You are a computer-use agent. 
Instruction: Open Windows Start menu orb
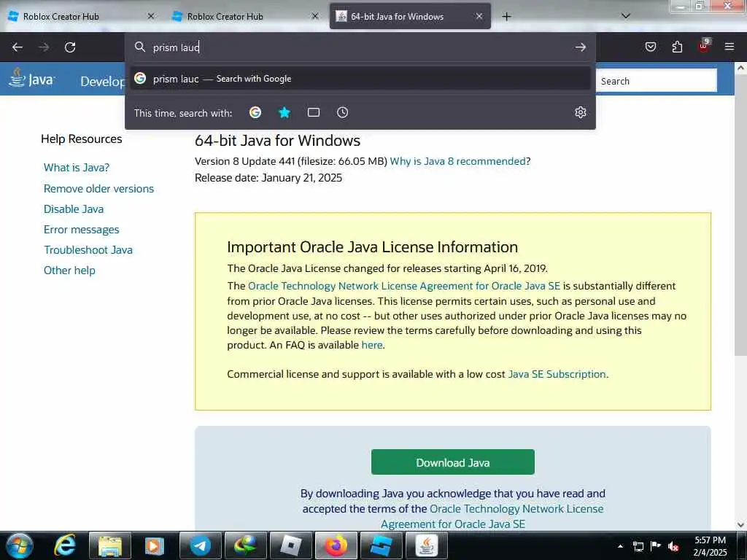pos(20,545)
